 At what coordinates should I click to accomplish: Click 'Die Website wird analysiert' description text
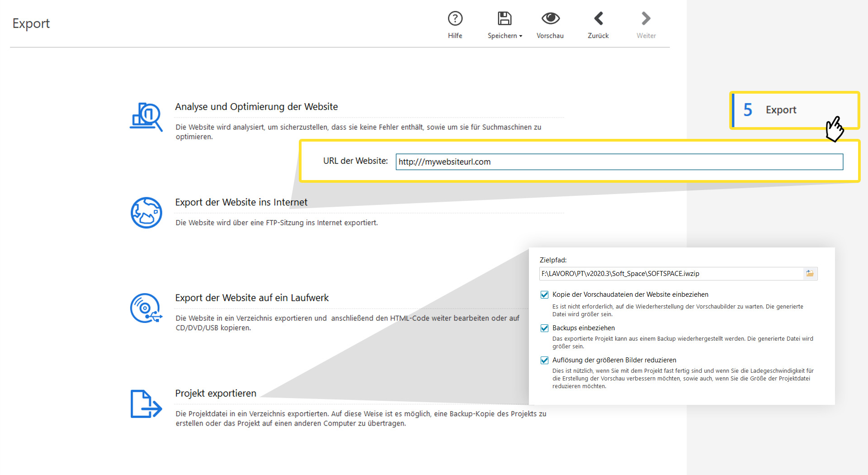click(x=359, y=132)
